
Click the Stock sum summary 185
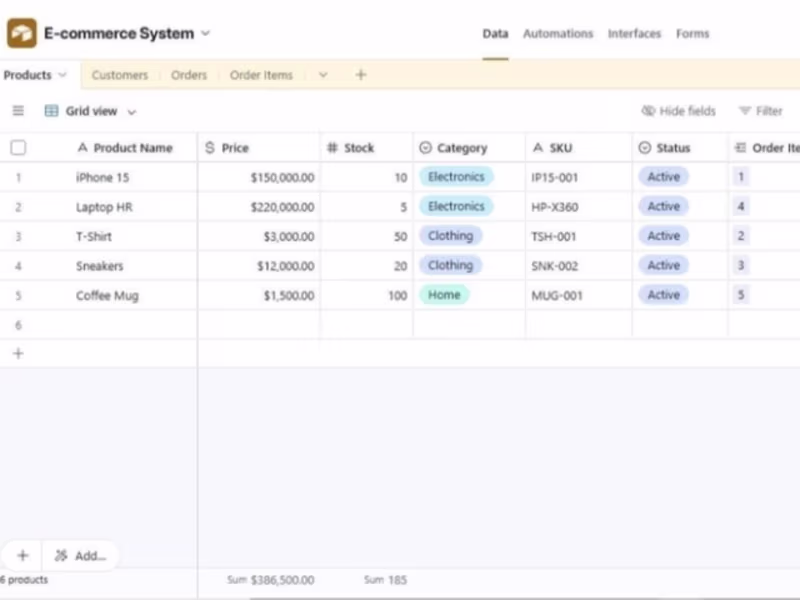(397, 580)
